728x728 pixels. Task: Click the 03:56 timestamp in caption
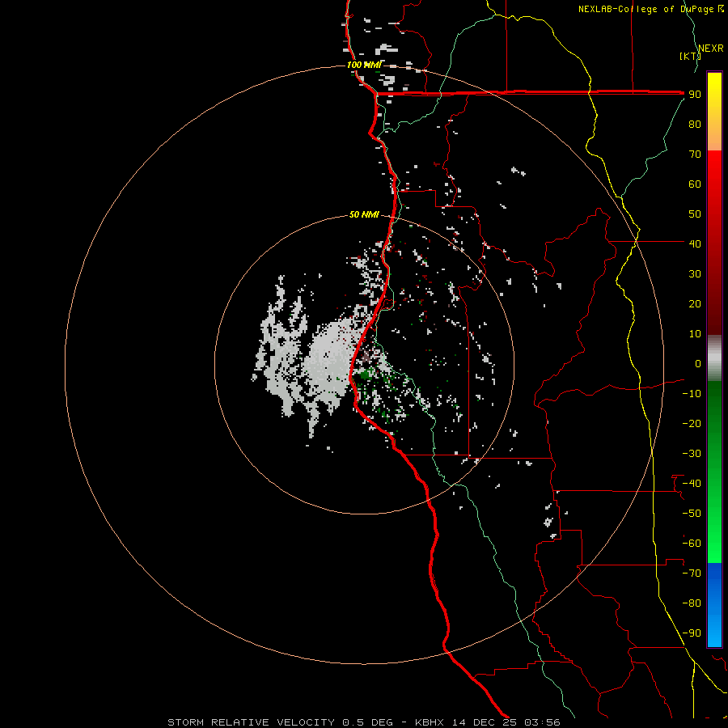click(542, 722)
